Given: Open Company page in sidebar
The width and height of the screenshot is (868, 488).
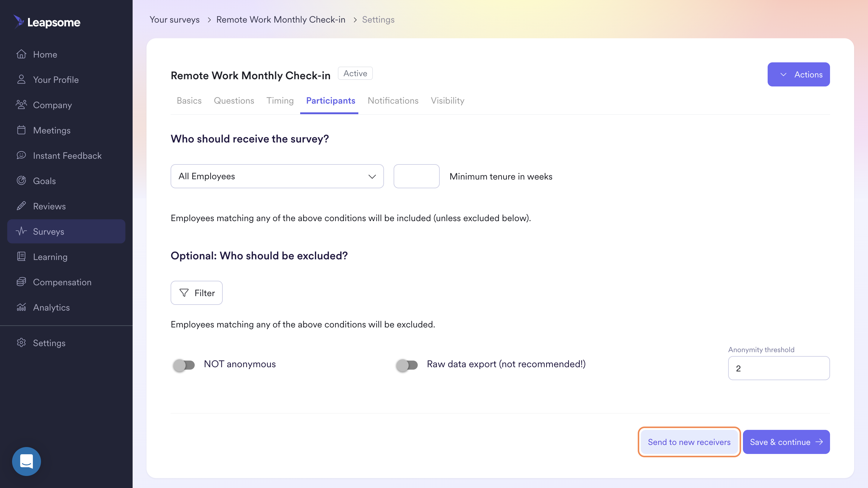Looking at the screenshot, I should click(x=66, y=105).
